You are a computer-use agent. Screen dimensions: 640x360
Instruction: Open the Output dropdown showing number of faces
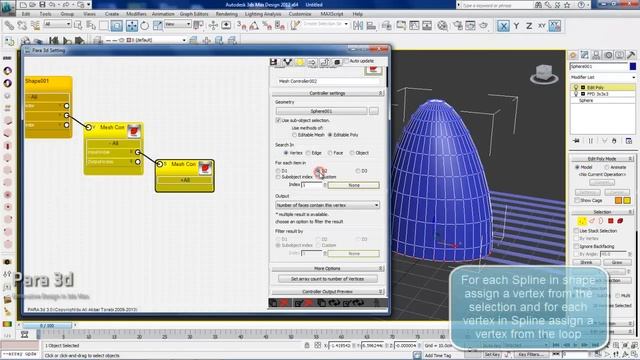(327, 205)
